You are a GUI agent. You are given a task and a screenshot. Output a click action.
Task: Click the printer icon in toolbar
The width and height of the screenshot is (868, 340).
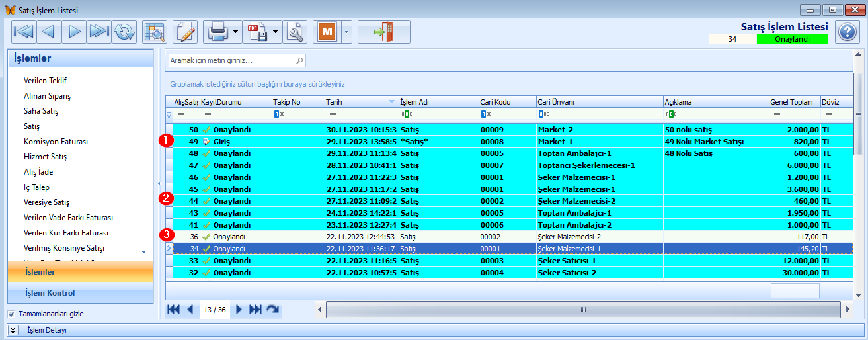pyautogui.click(x=217, y=32)
